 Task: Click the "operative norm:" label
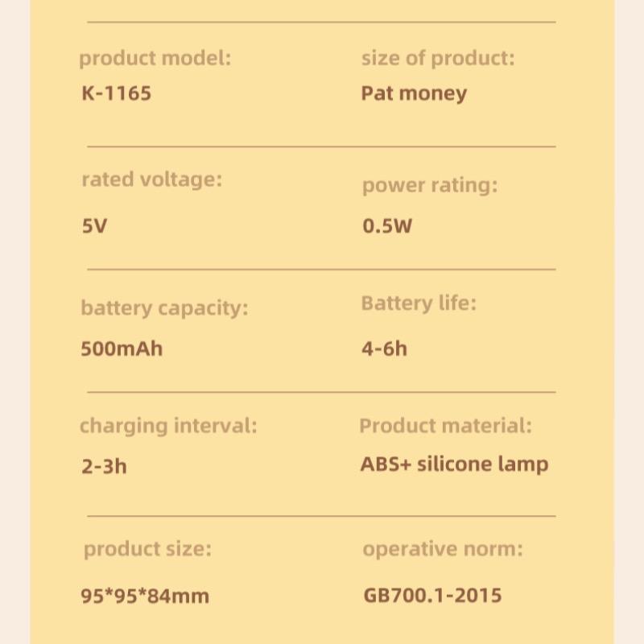coord(442,550)
